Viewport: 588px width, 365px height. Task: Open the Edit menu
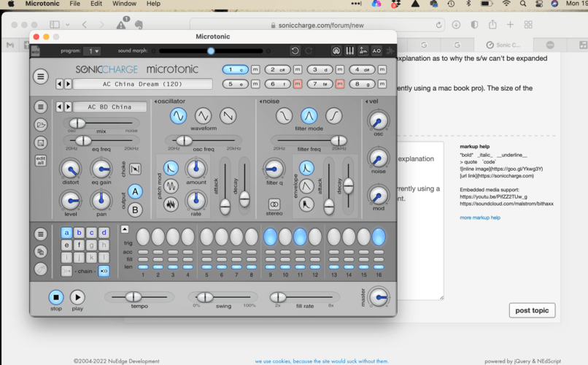[x=96, y=4]
